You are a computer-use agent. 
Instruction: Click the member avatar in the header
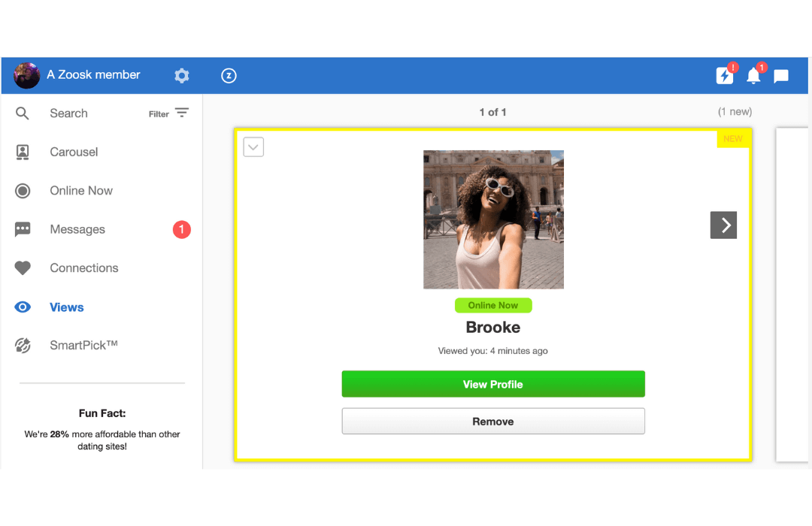pos(27,75)
